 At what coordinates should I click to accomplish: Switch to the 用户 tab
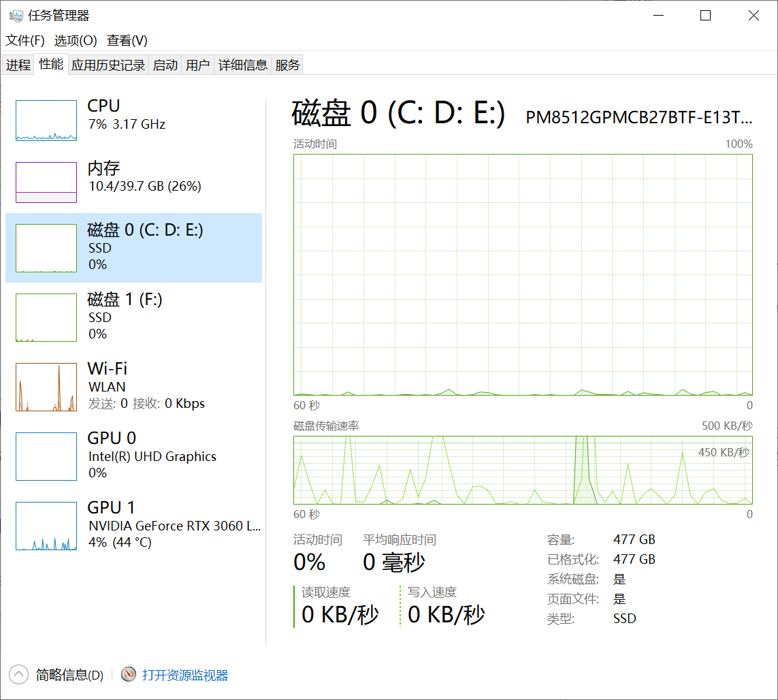click(x=197, y=65)
